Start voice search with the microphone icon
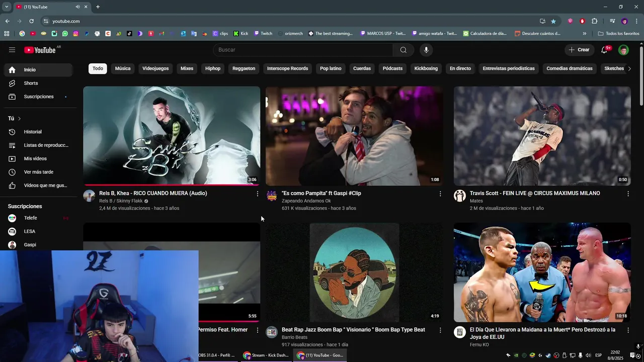The height and width of the screenshot is (362, 644). point(426,50)
